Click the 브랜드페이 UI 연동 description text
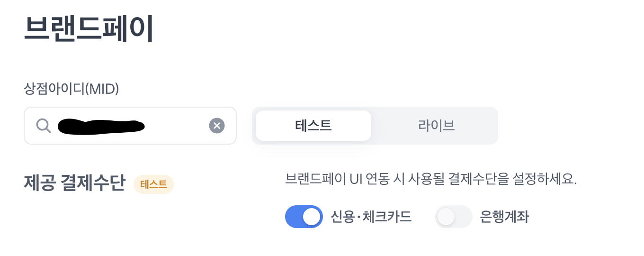The height and width of the screenshot is (256, 644). coord(431,179)
